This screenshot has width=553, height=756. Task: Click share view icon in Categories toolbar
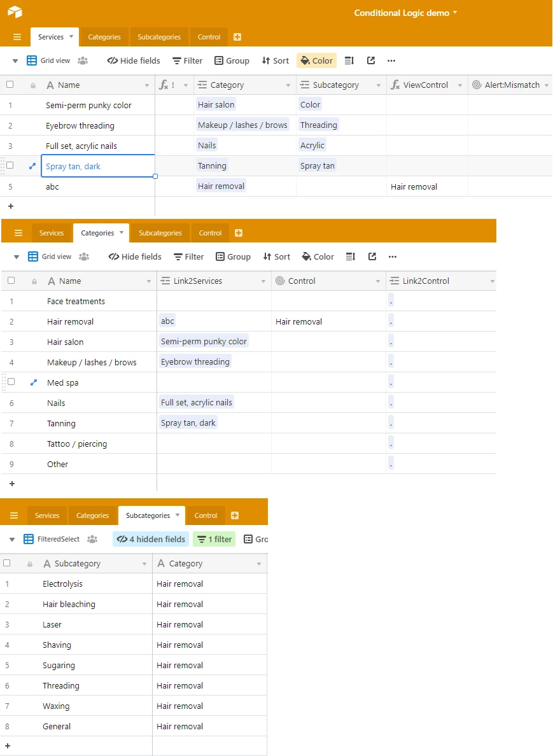pos(372,256)
